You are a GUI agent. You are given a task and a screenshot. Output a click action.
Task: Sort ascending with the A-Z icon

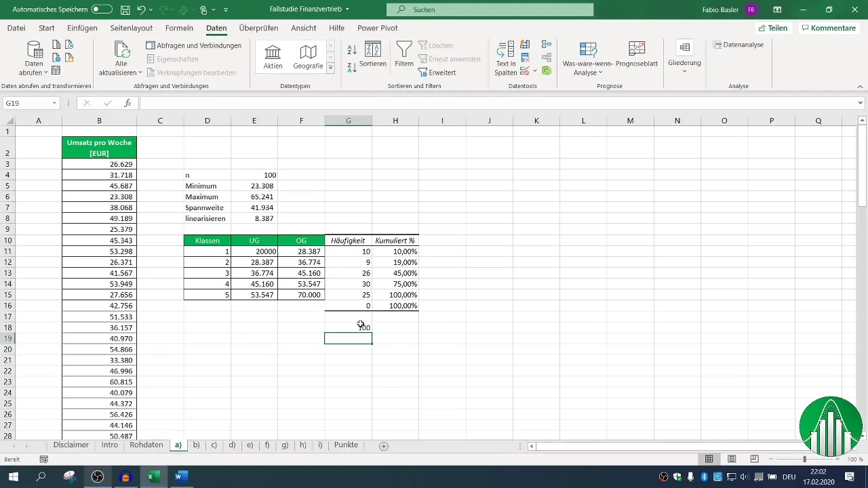[x=352, y=49]
